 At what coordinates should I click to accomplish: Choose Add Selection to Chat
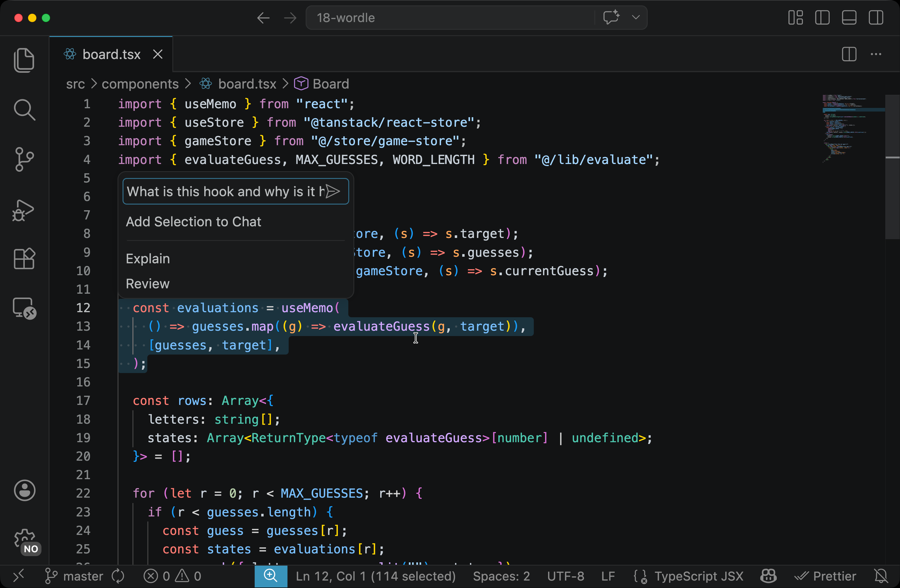[x=236, y=222]
